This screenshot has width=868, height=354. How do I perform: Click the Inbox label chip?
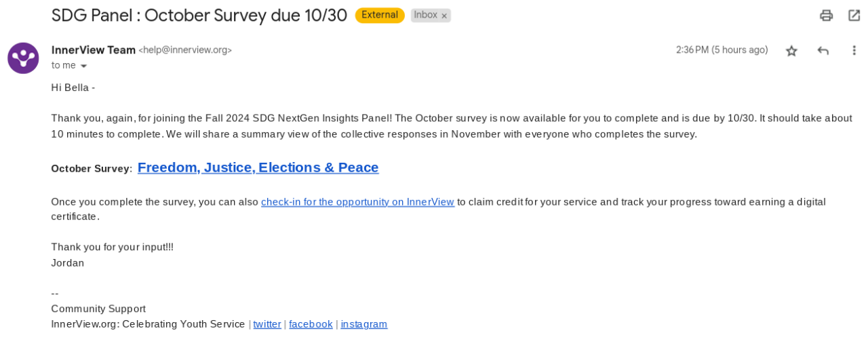coord(425,15)
